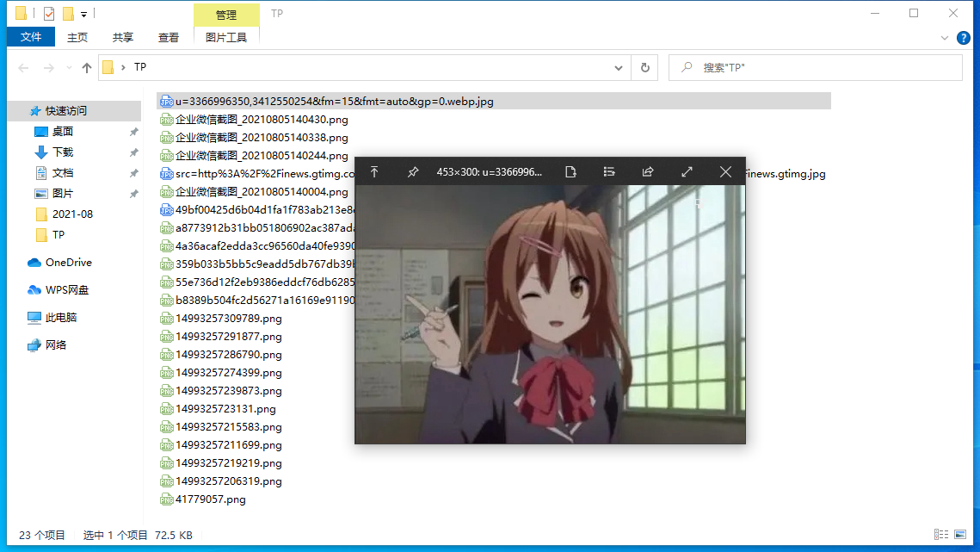This screenshot has height=552, width=980.
Task: Click the share icon in preview toolbar
Action: point(648,172)
